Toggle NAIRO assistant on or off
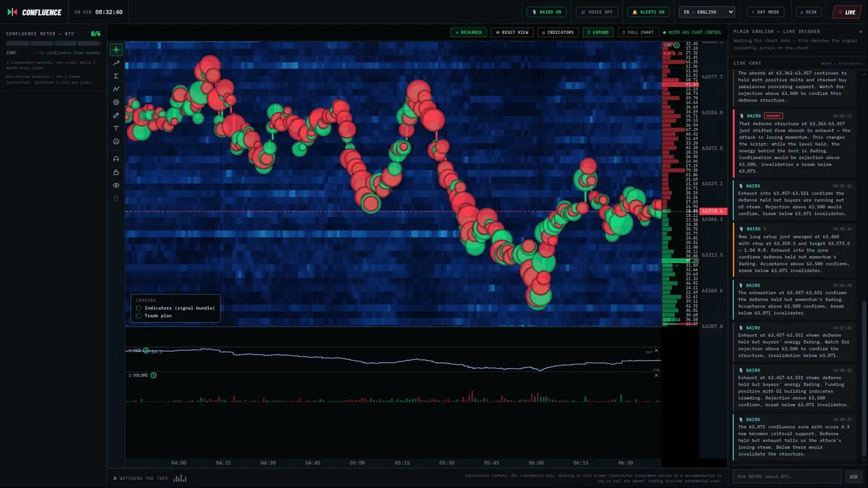Image resolution: width=868 pixels, height=488 pixels. tap(547, 12)
